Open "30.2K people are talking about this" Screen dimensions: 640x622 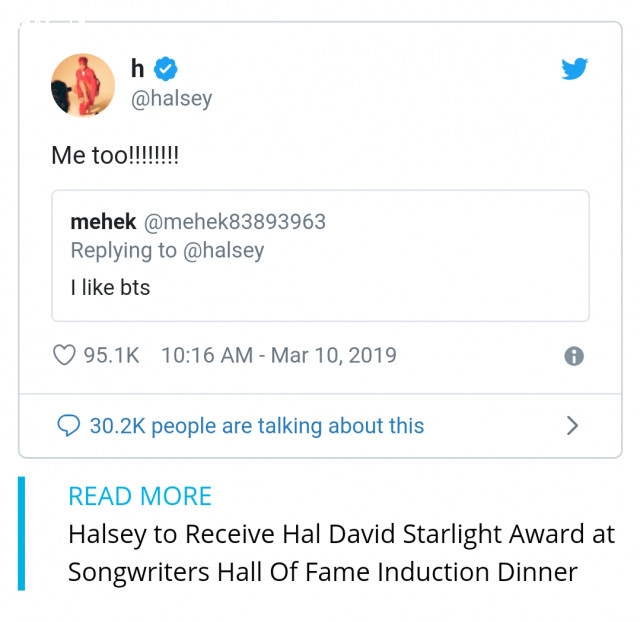pos(257,426)
